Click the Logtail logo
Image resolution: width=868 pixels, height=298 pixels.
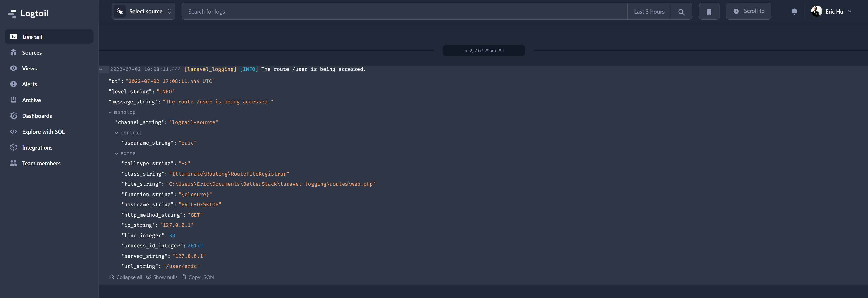(x=28, y=14)
